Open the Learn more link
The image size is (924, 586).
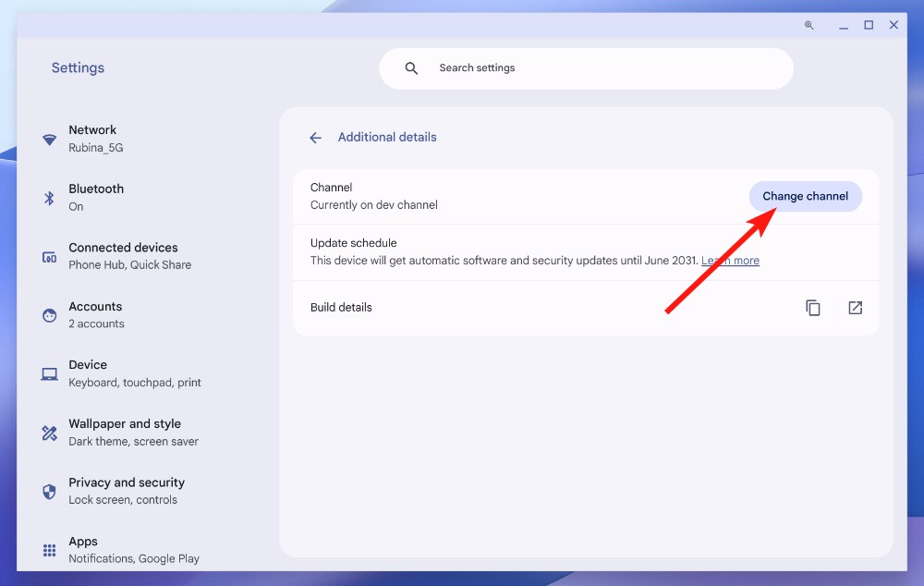coord(730,260)
